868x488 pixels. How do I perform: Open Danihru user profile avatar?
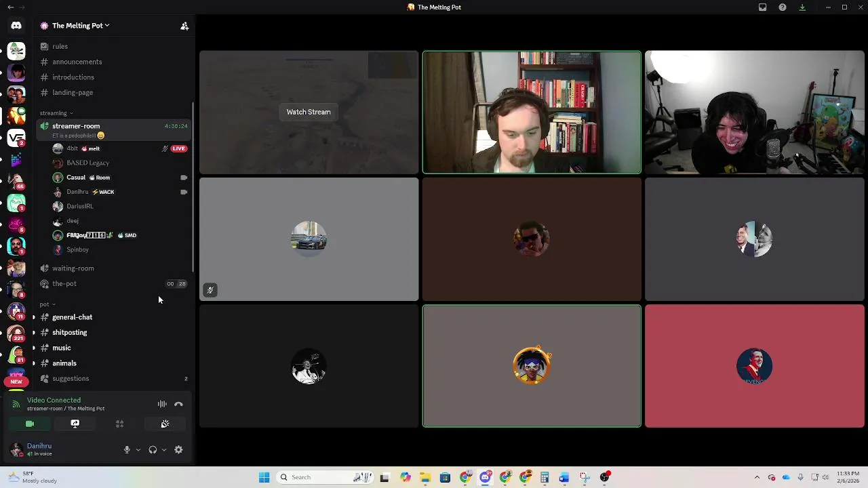click(x=16, y=449)
